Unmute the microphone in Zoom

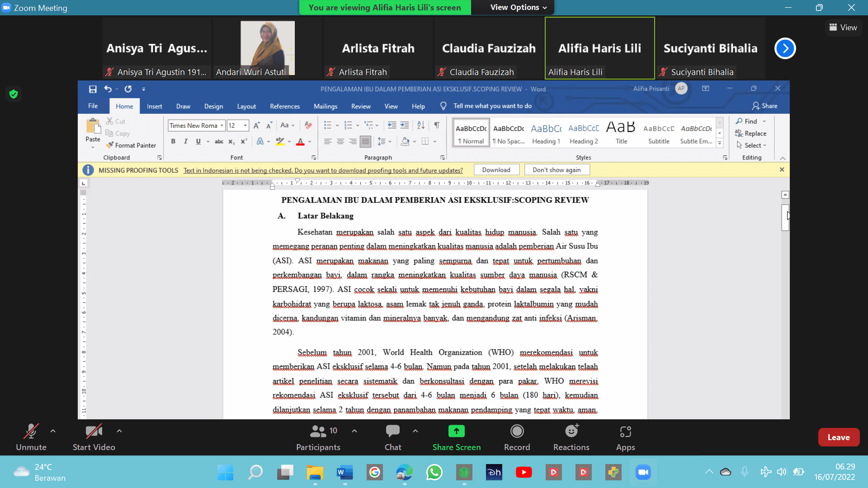click(31, 437)
